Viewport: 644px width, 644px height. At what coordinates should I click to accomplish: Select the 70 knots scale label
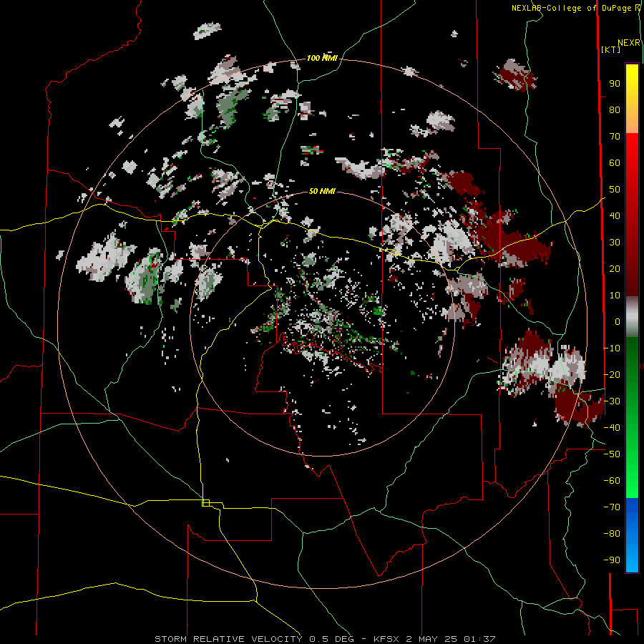615,137
